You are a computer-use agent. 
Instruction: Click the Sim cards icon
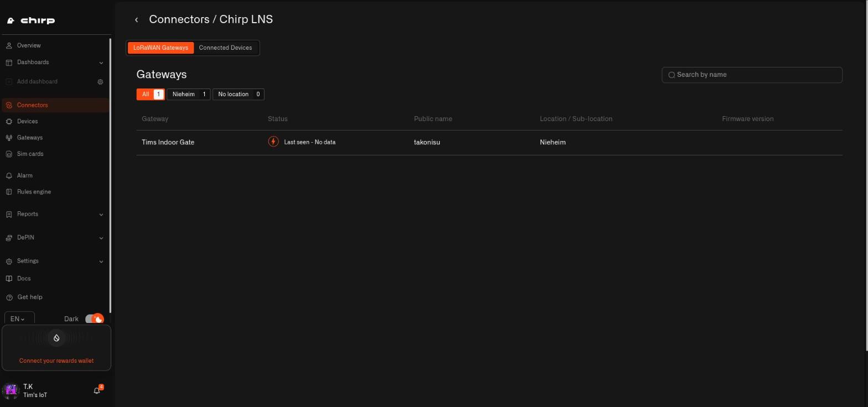[9, 154]
